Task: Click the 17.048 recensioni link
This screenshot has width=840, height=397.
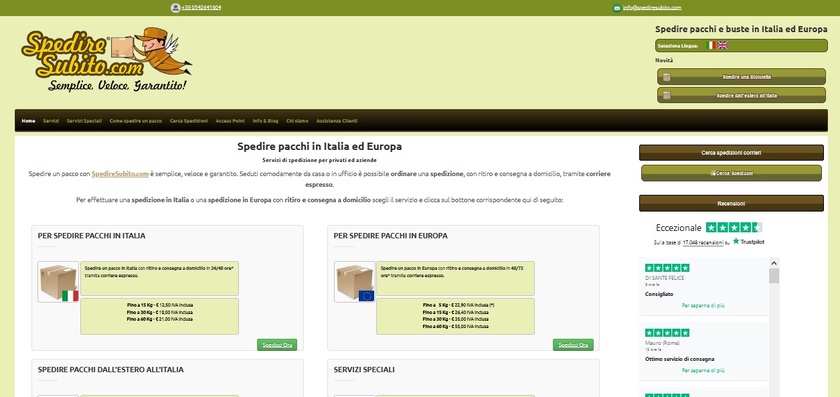Action: [x=703, y=243]
